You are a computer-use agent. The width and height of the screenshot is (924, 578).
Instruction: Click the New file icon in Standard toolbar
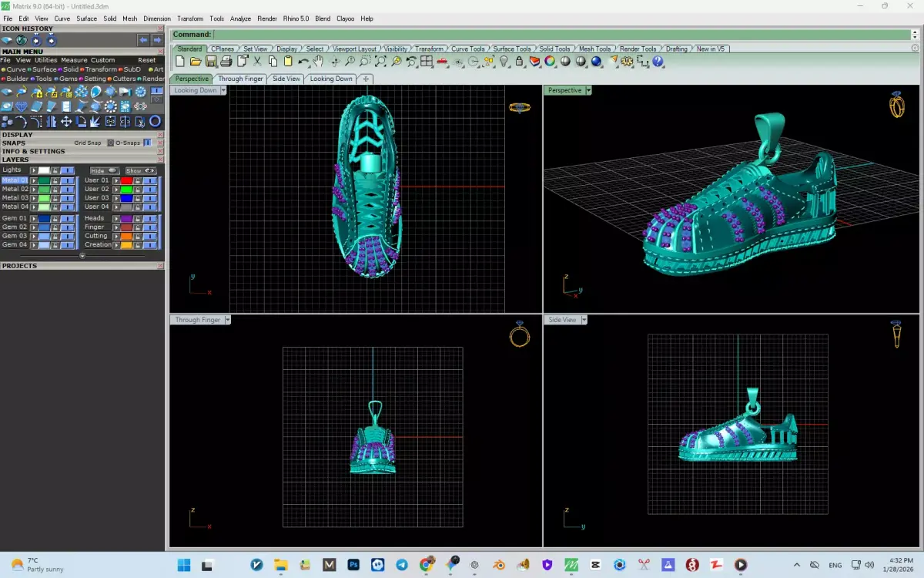tap(182, 61)
